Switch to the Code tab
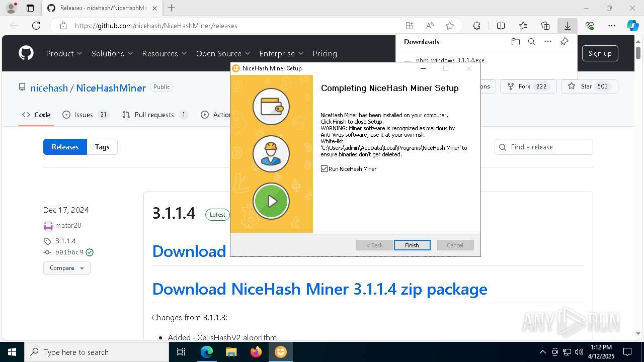The image size is (644, 362). (36, 115)
